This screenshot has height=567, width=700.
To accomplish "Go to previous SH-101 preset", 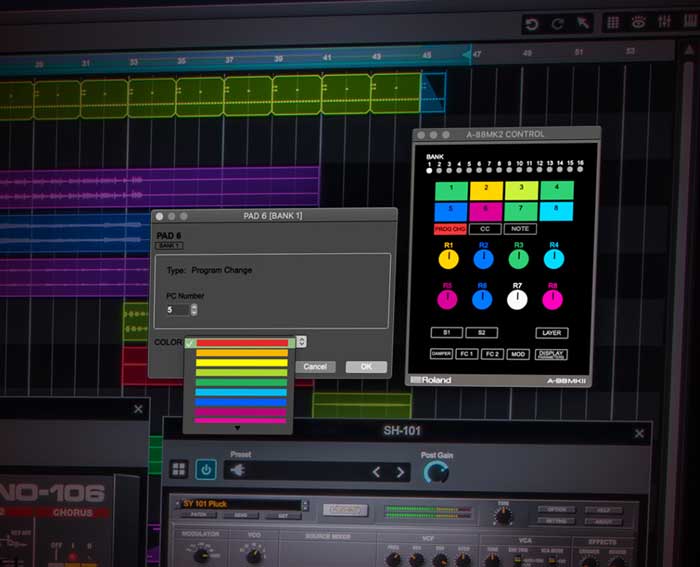I will (376, 472).
